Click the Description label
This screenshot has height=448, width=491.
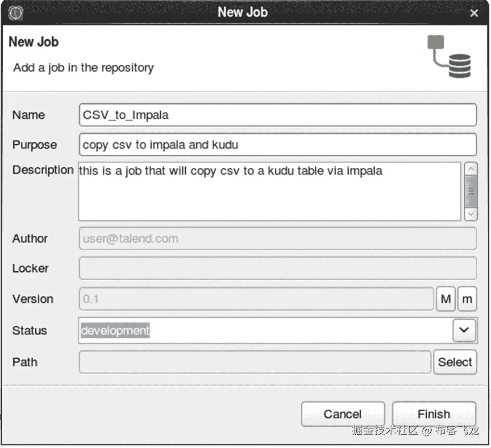tap(43, 170)
